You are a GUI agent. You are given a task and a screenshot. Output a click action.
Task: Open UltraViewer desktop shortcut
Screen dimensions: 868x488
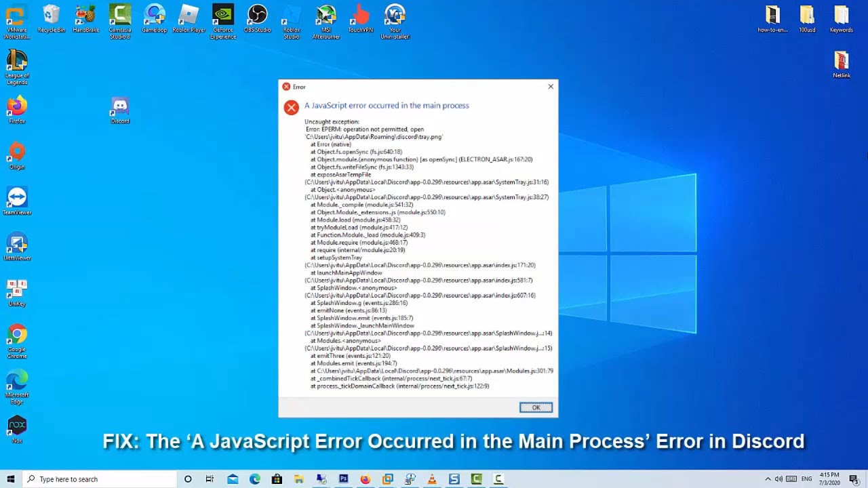(17, 247)
